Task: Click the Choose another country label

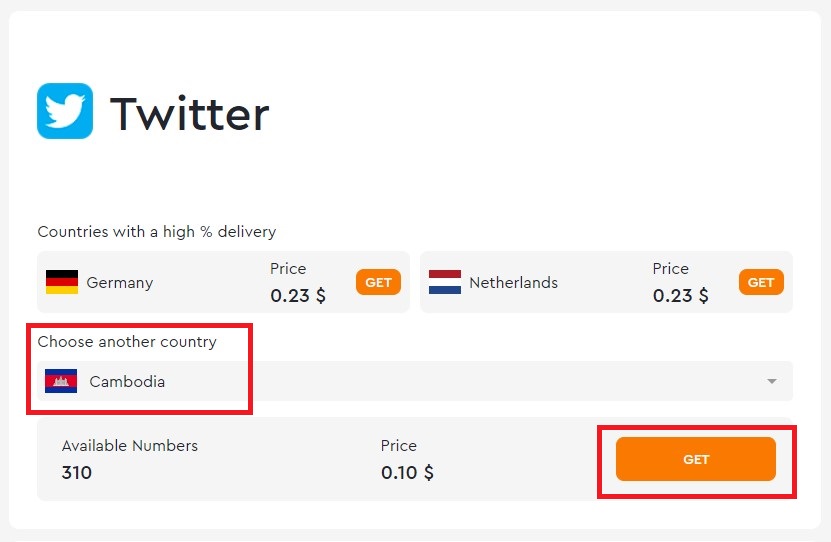Action: click(127, 342)
